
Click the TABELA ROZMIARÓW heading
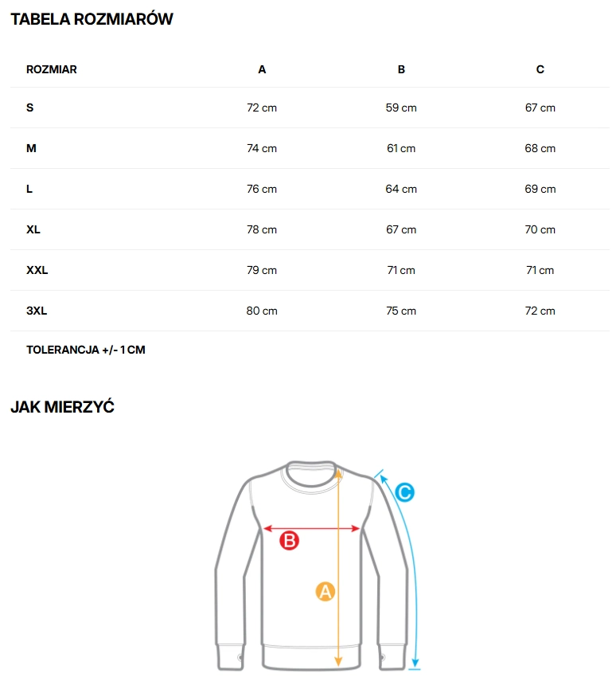(92, 20)
